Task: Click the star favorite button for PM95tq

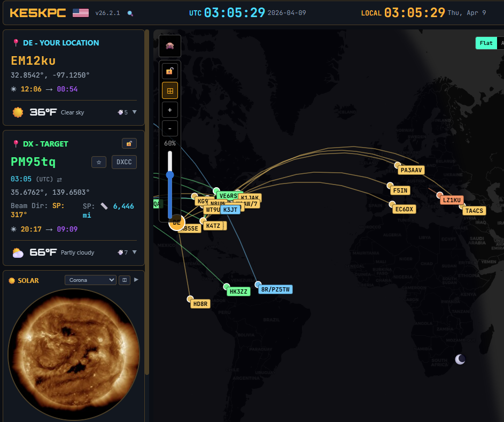Action: [99, 162]
